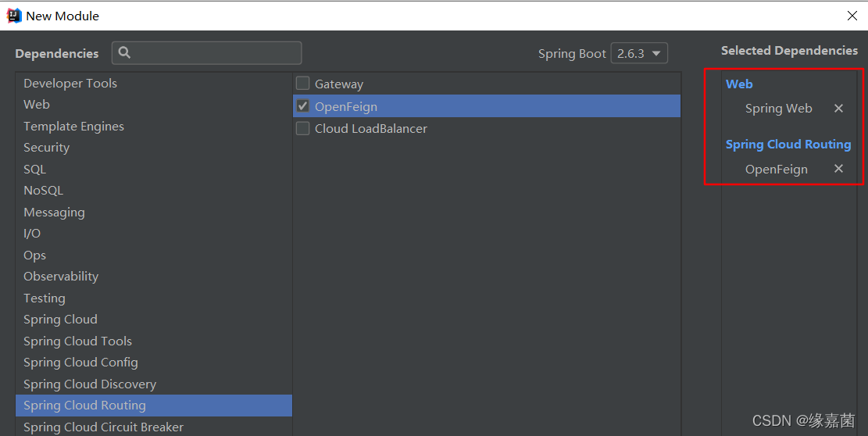The height and width of the screenshot is (436, 868).
Task: Click Spring Web in Selected Dependencies
Action: [778, 109]
